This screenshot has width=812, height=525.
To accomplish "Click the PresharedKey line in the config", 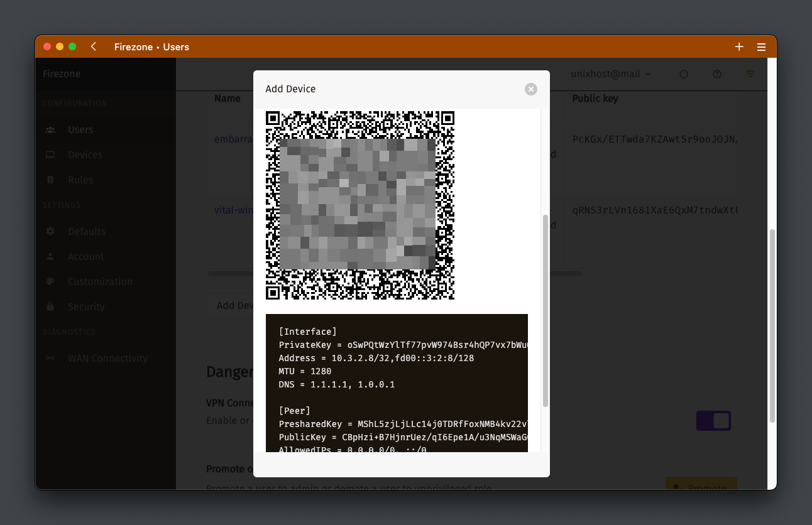I will click(403, 424).
